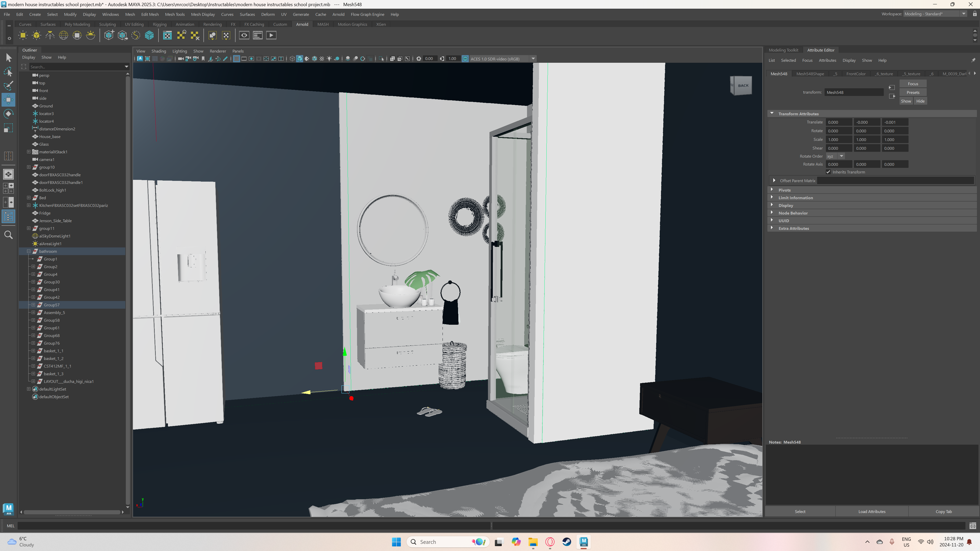The height and width of the screenshot is (551, 980).
Task: Toggle use all lights bulb icon
Action: (329, 59)
